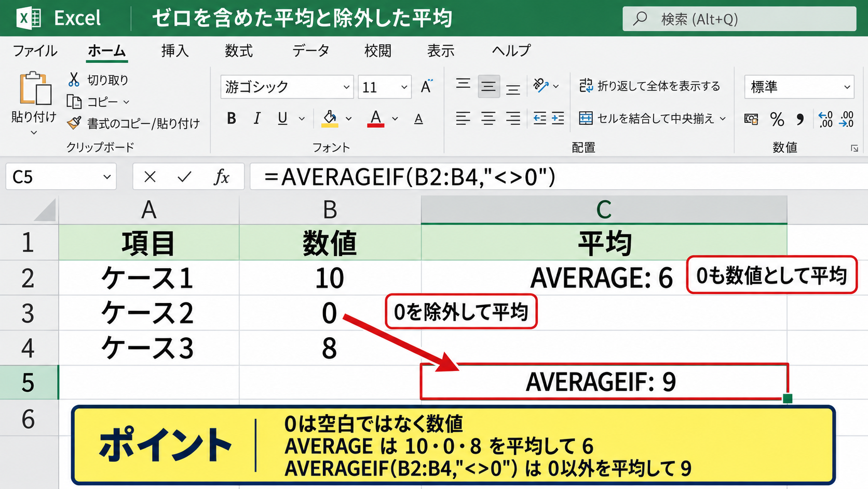Center text horizontally in the ribbon

[x=488, y=118]
